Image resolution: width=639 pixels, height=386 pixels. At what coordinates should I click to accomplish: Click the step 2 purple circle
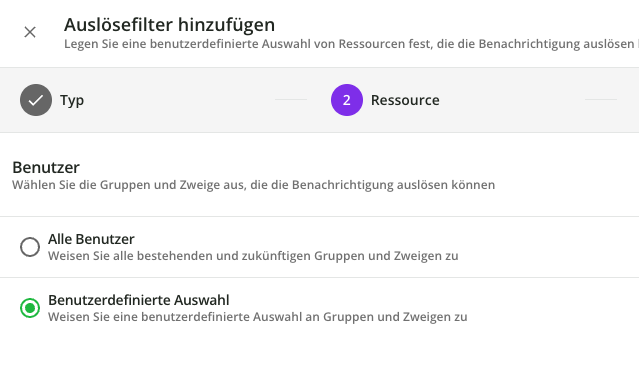[x=347, y=100]
